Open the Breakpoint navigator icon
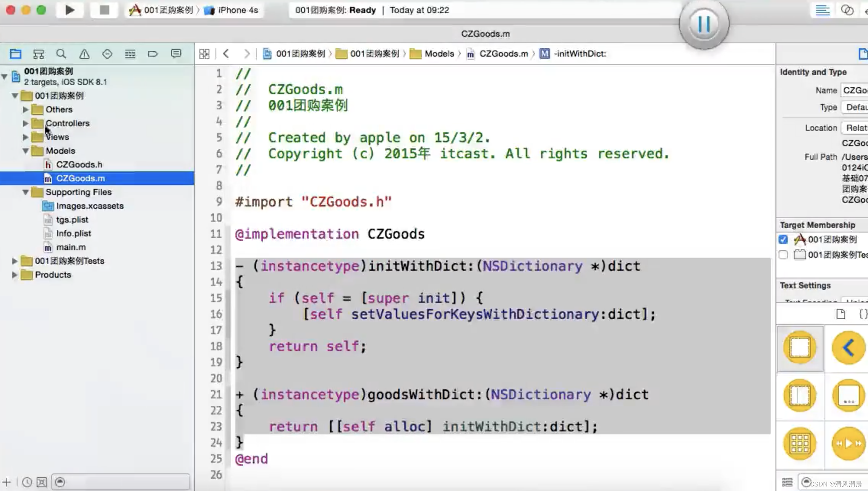 152,54
